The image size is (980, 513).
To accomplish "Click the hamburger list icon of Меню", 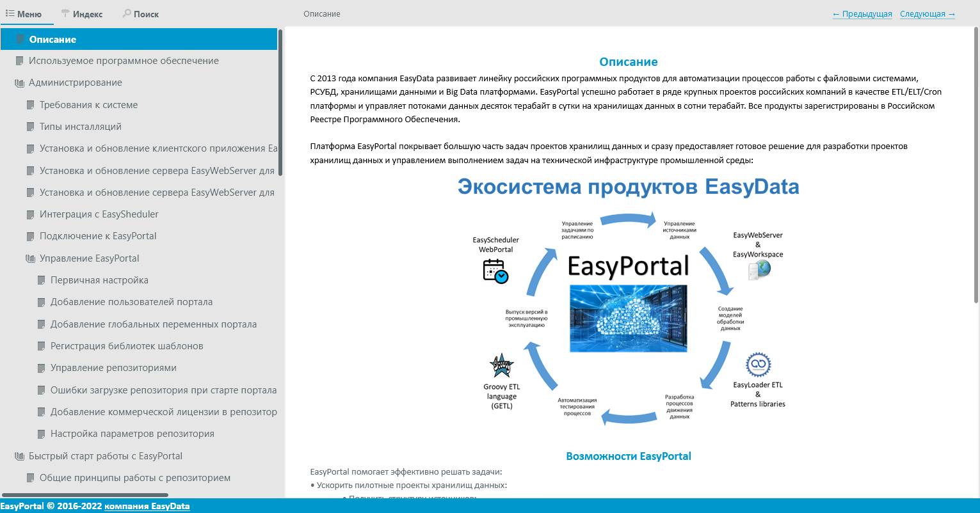I will 10,13.
